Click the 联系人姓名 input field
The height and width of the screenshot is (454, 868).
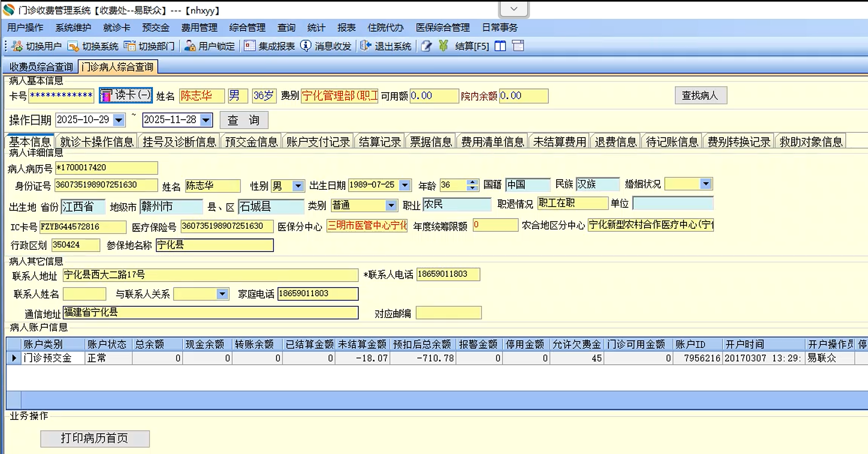point(84,294)
